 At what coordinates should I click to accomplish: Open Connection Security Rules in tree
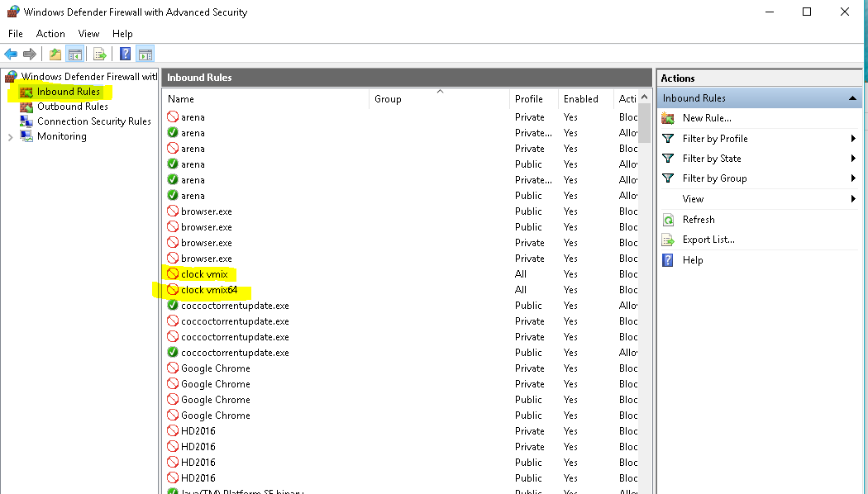coord(93,121)
